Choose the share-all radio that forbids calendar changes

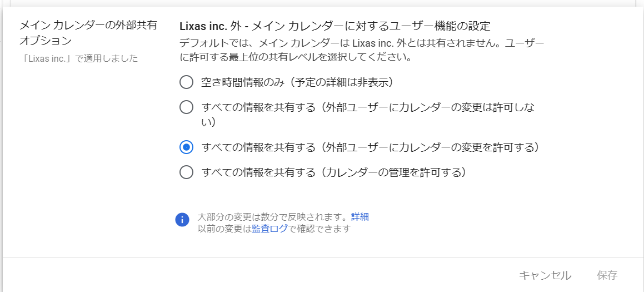coord(187,108)
